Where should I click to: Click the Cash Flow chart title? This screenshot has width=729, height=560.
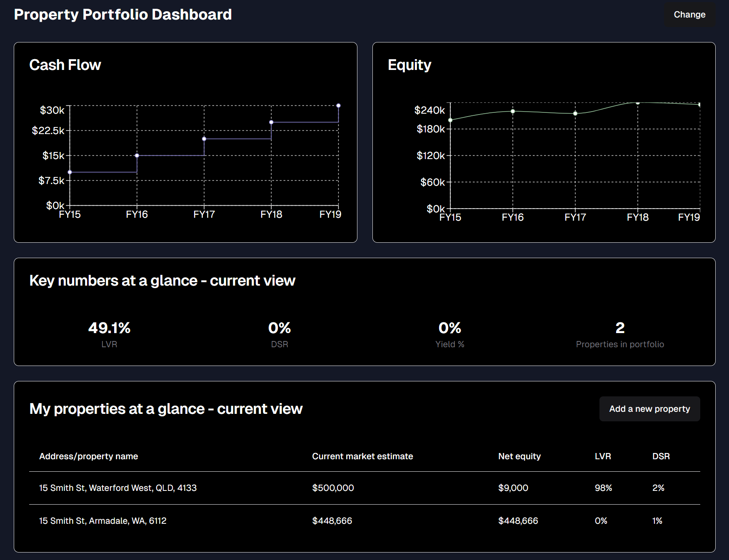click(65, 65)
